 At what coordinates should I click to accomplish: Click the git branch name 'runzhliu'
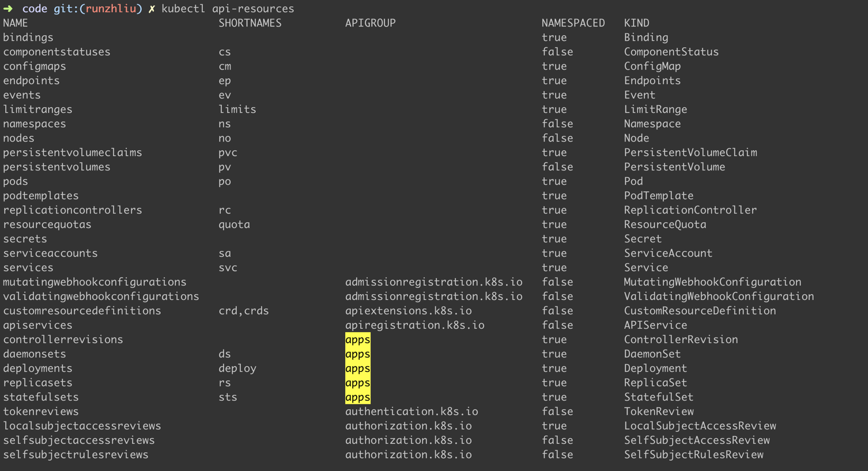pos(111,9)
